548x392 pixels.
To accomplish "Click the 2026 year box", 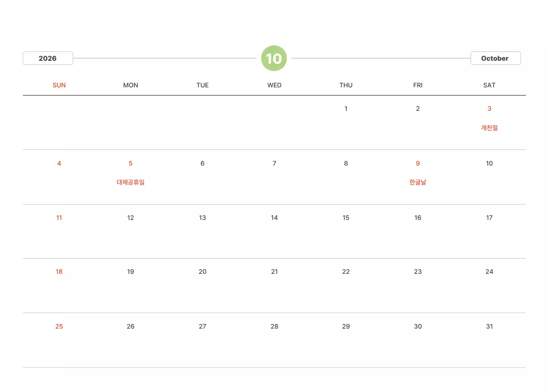I will pyautogui.click(x=48, y=58).
